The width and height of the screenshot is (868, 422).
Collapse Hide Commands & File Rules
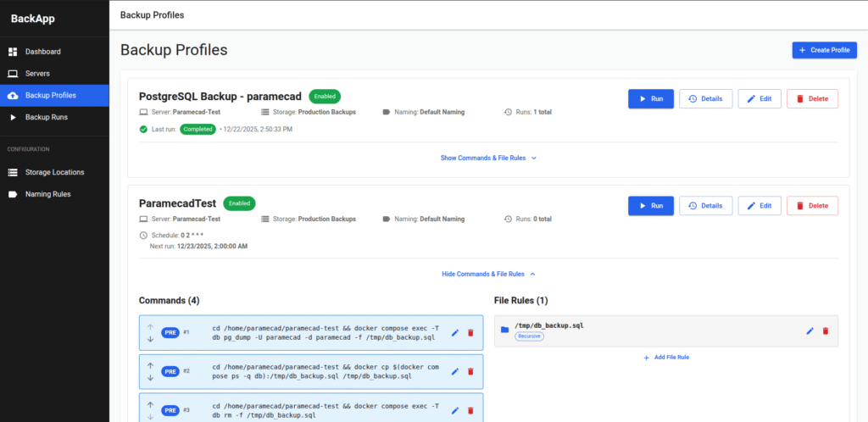pos(488,274)
